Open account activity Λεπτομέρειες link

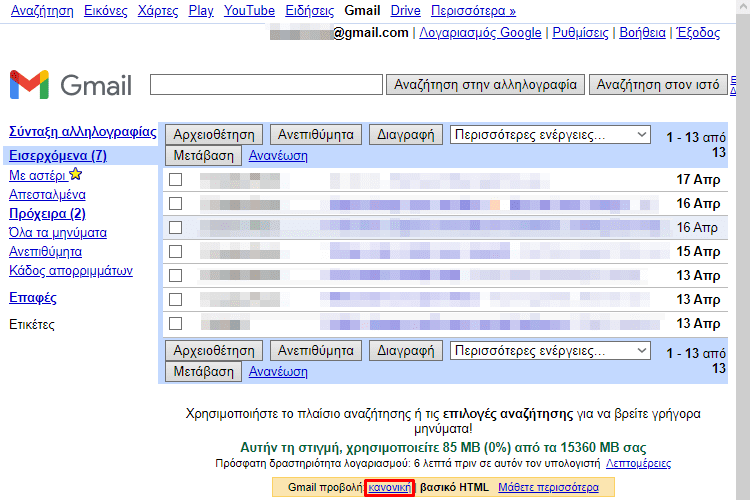(x=638, y=463)
